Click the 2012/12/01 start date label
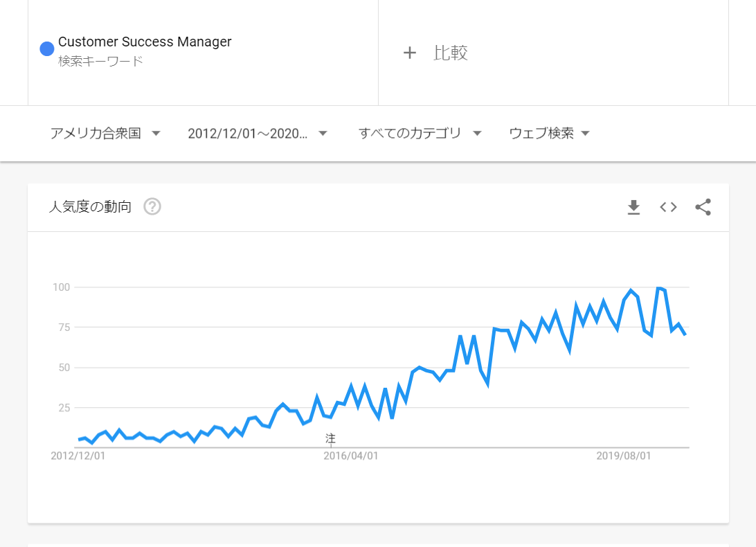Viewport: 756px width, 547px height. [78, 456]
